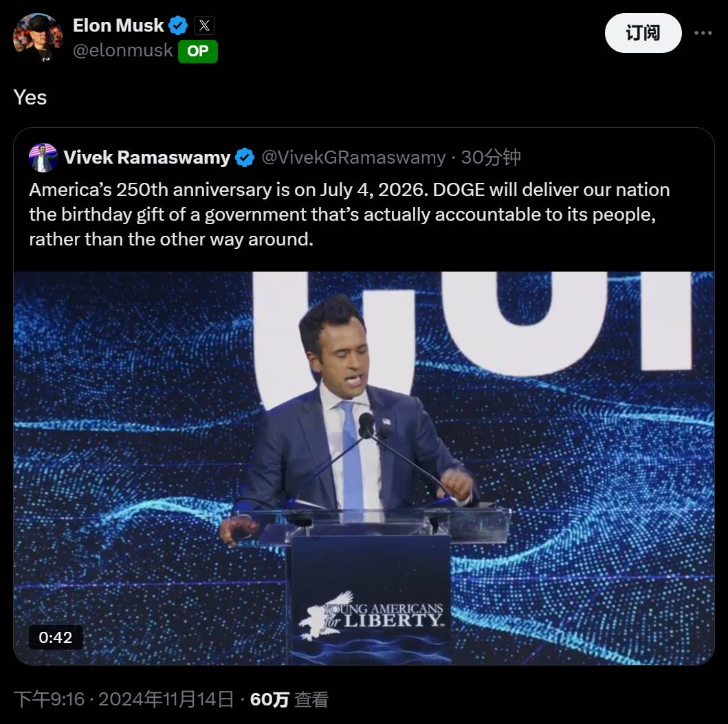The width and height of the screenshot is (728, 724).
Task: Click Elon Musk's profile avatar
Action: (x=37, y=38)
